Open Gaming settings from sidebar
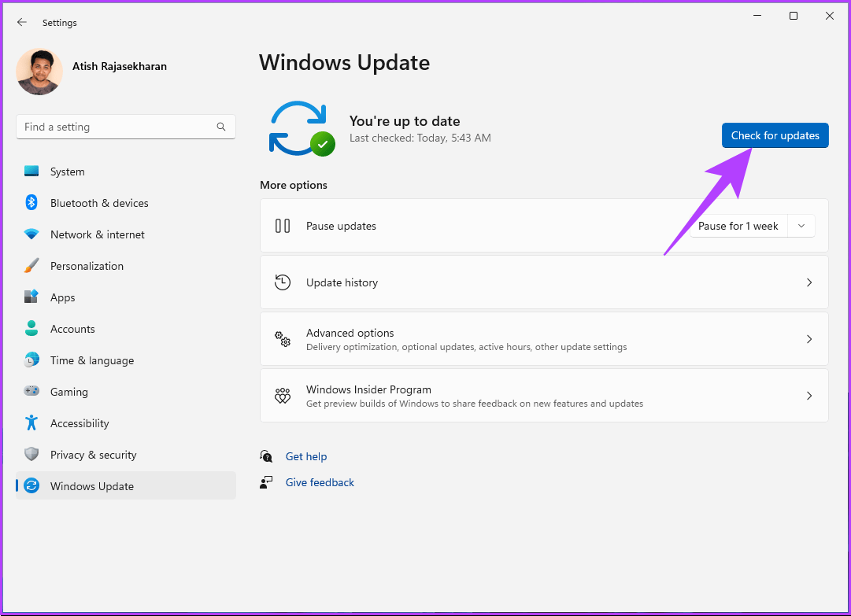 pos(70,392)
